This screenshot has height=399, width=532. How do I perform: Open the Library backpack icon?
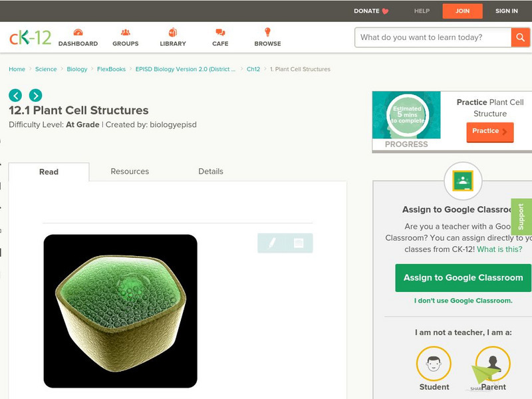tap(173, 32)
